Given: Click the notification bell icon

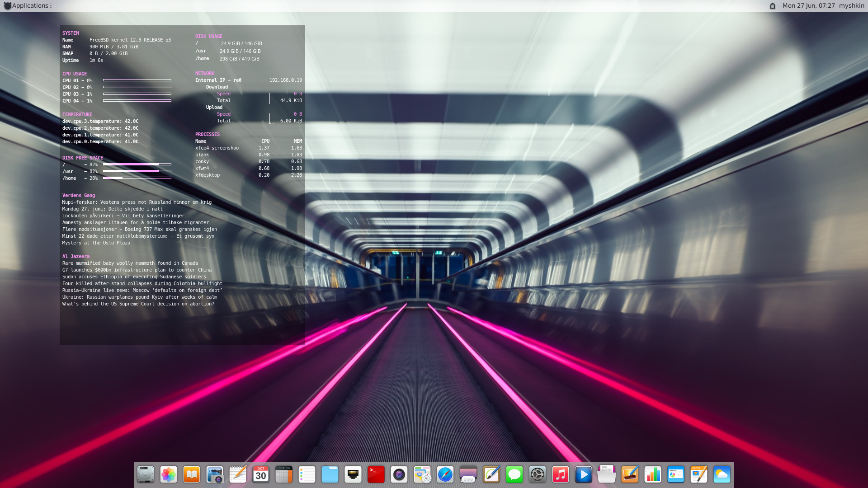Looking at the screenshot, I should pyautogui.click(x=773, y=6).
